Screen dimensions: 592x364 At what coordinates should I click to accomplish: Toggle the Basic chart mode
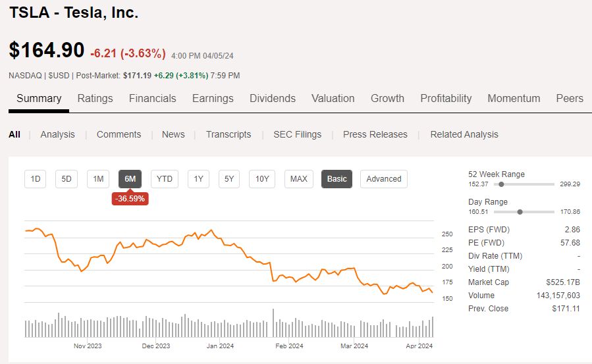pyautogui.click(x=336, y=179)
